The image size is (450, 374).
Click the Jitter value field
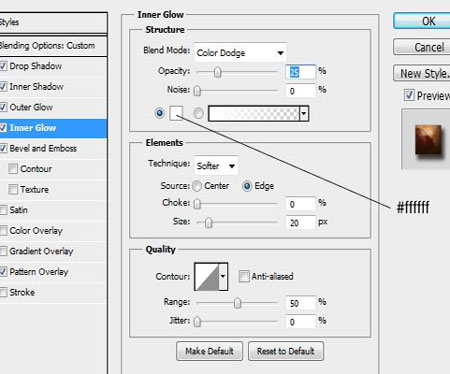(x=300, y=322)
